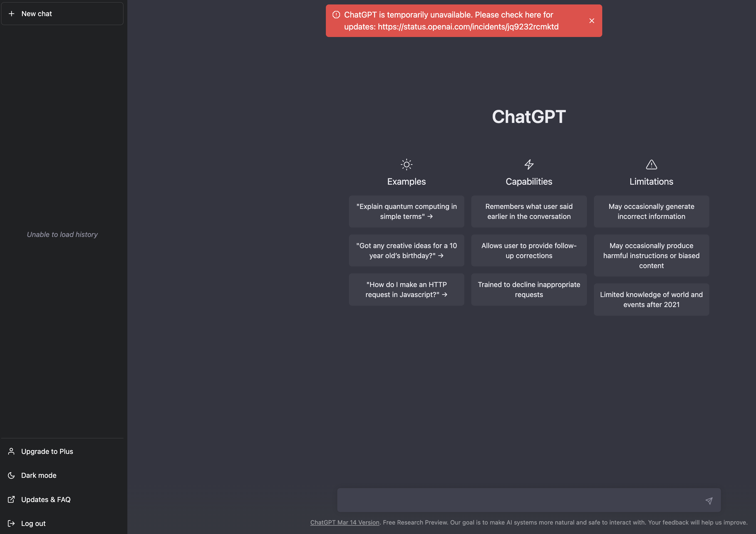Click the Log out icon

12,522
